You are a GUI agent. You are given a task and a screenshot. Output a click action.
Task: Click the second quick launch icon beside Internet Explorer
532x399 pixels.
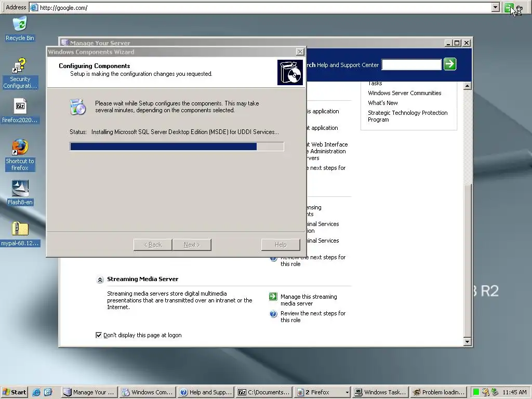click(48, 392)
